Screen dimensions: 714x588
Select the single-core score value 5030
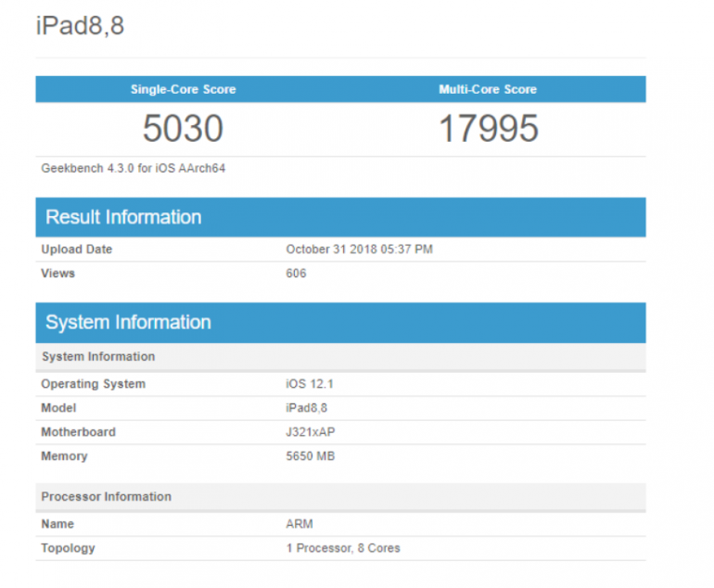[x=183, y=129]
